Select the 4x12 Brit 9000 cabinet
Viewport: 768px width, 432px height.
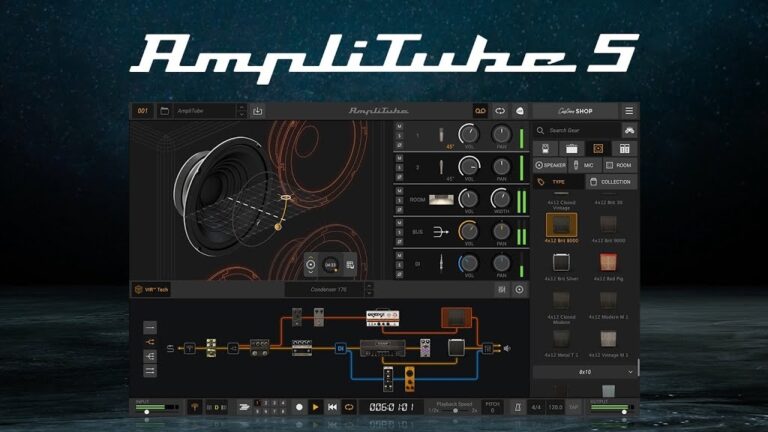(608, 228)
